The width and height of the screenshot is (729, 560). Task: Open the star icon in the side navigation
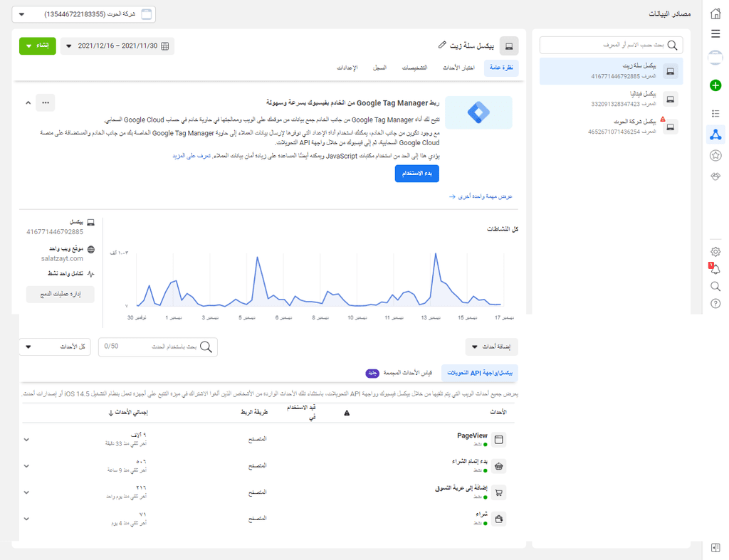(715, 156)
